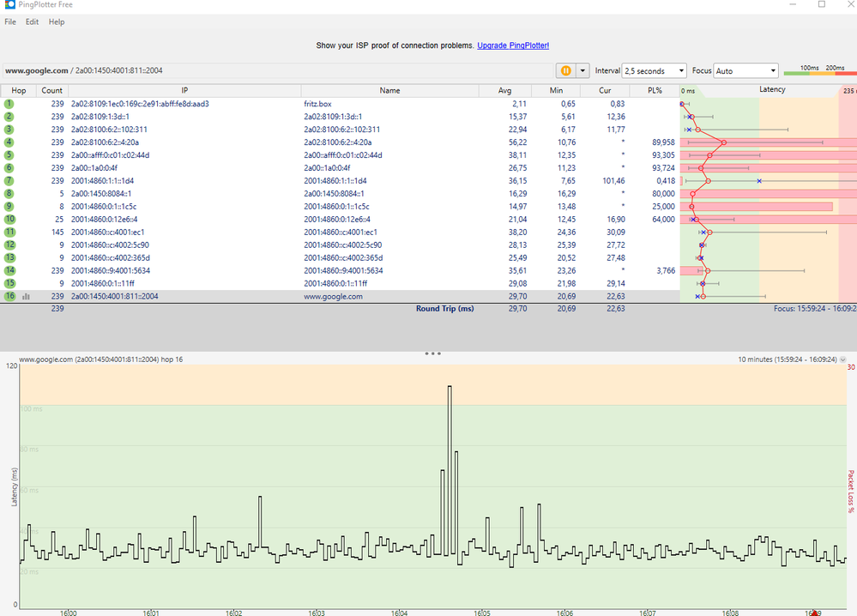Click the IP column header

point(184,91)
